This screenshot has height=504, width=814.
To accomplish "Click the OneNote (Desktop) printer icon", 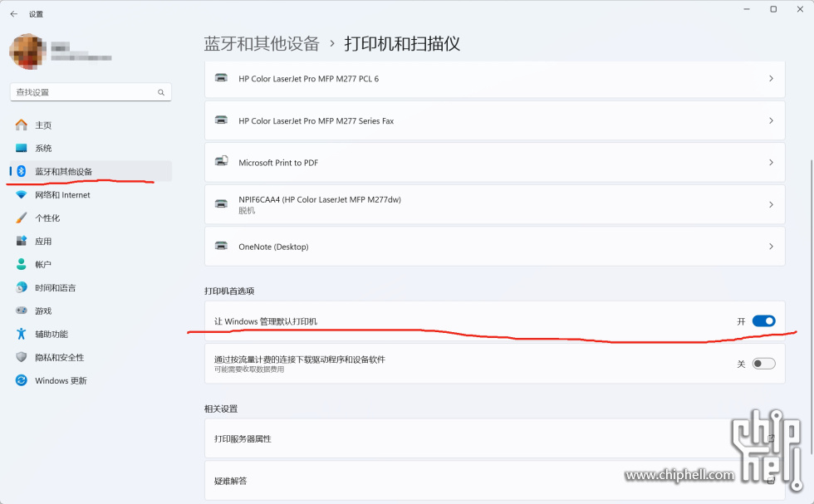I will (x=221, y=246).
